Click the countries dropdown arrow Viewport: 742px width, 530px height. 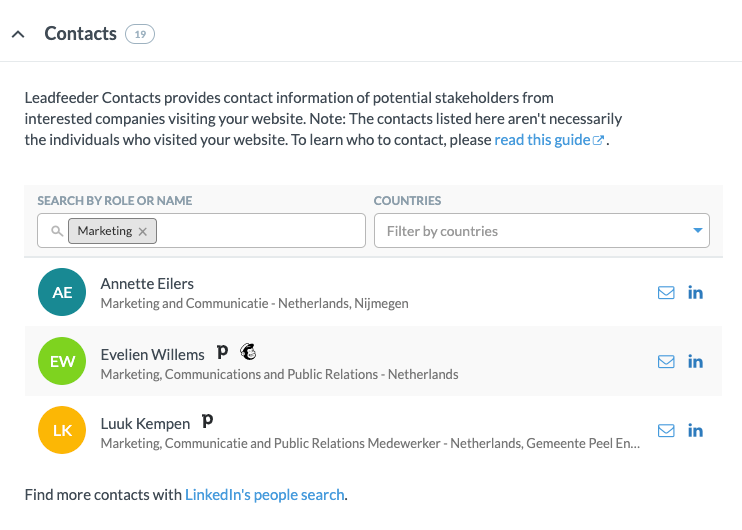point(697,231)
